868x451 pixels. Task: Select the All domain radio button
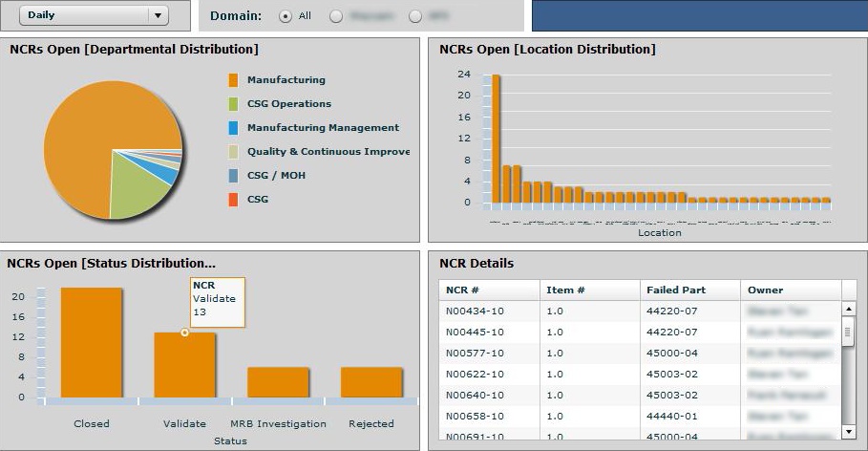click(286, 16)
